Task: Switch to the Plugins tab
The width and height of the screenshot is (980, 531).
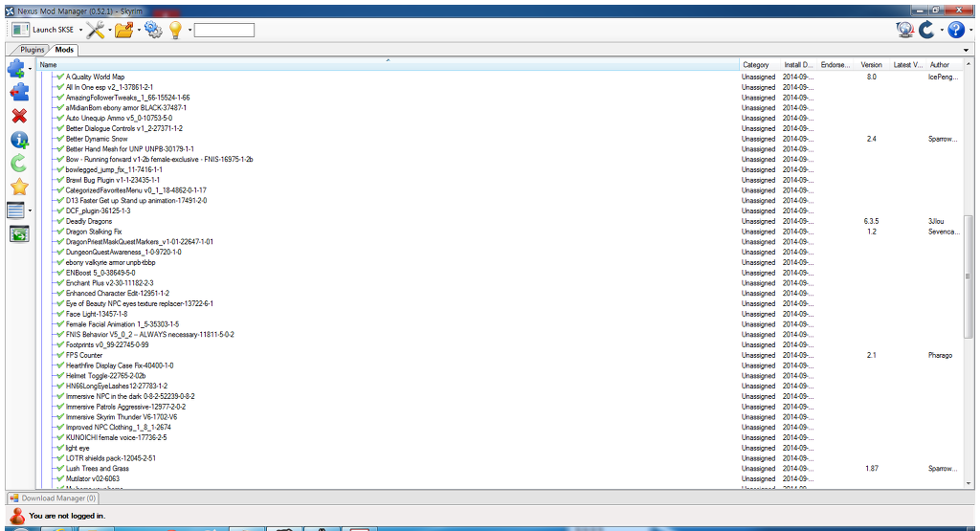Action: 32,50
